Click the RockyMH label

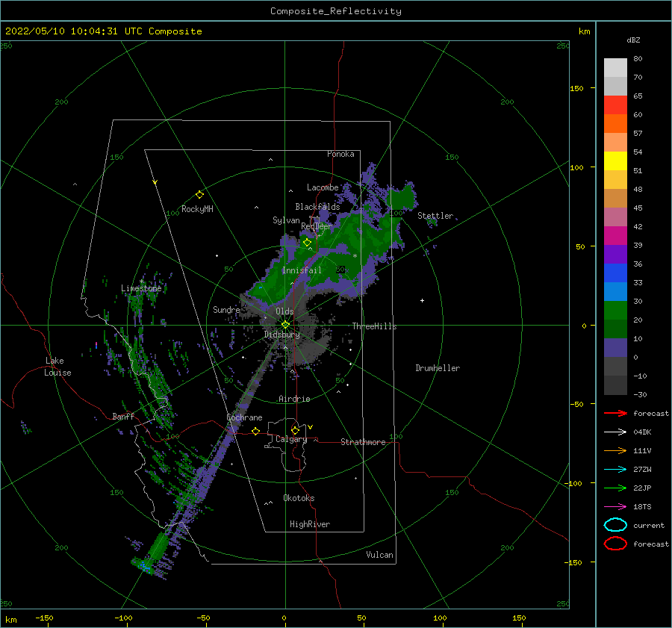coord(197,209)
